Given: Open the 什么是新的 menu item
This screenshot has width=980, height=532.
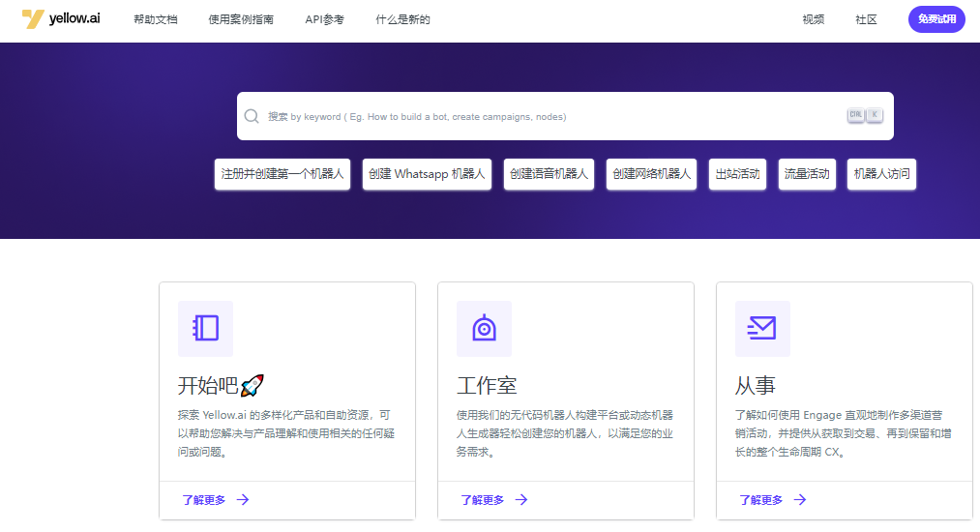Looking at the screenshot, I should [x=402, y=19].
